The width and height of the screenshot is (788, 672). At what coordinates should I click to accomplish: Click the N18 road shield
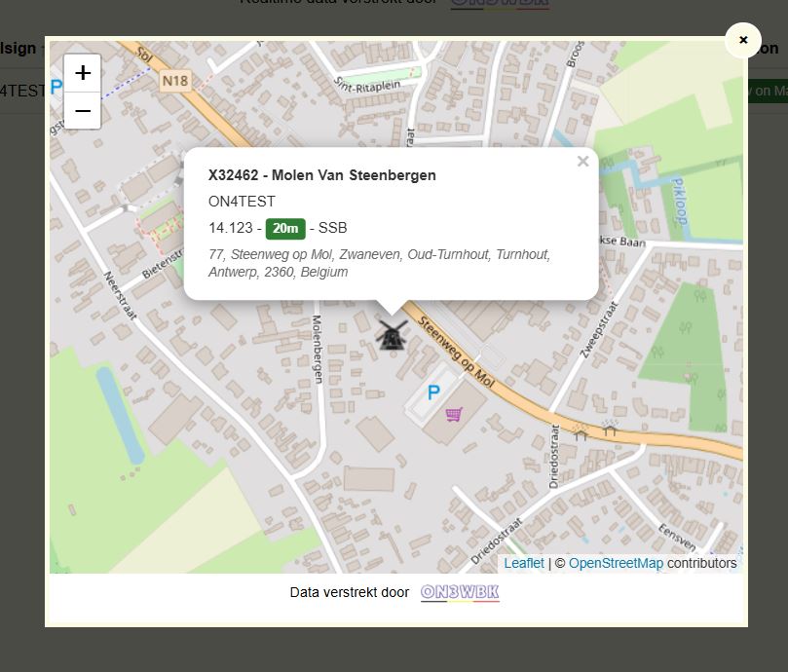click(174, 82)
